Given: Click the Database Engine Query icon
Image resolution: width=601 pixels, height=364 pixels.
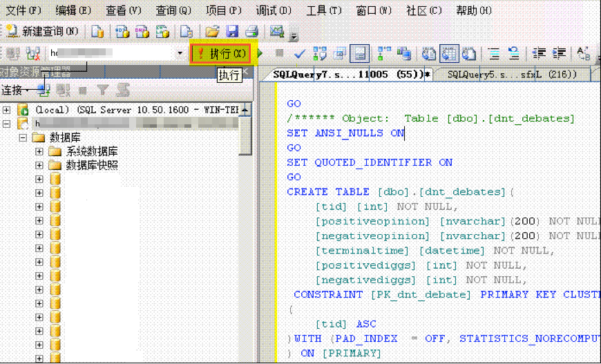Looking at the screenshot, I should (97, 31).
